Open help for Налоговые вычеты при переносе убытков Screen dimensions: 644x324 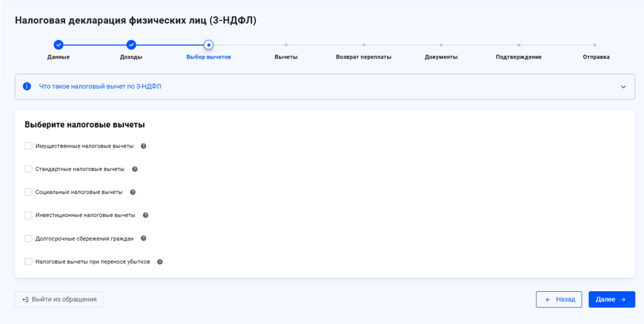[159, 262]
